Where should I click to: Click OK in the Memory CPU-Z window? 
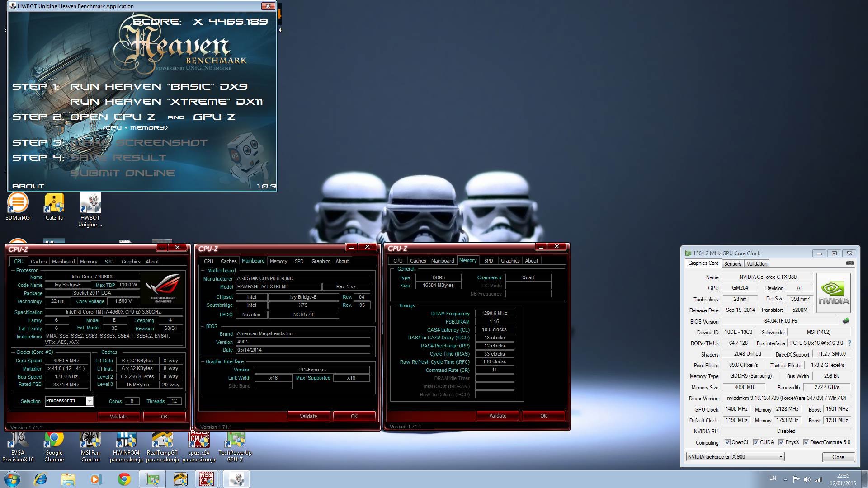click(x=543, y=416)
